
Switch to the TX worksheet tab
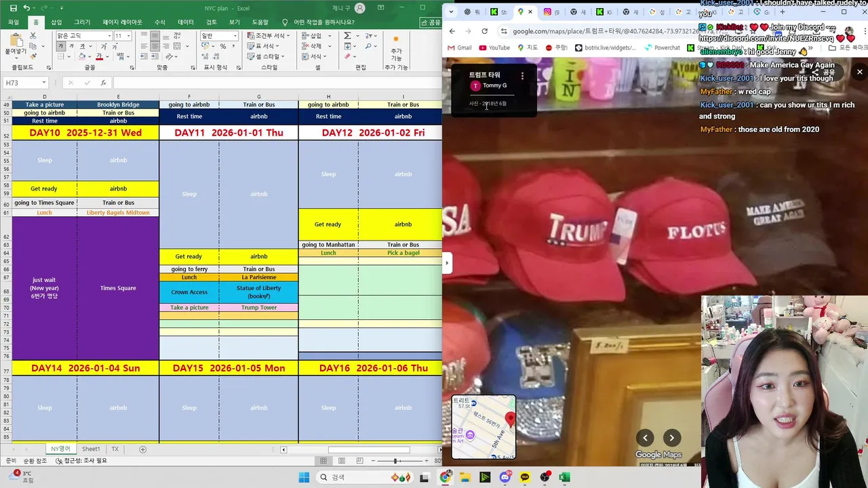pyautogui.click(x=115, y=449)
